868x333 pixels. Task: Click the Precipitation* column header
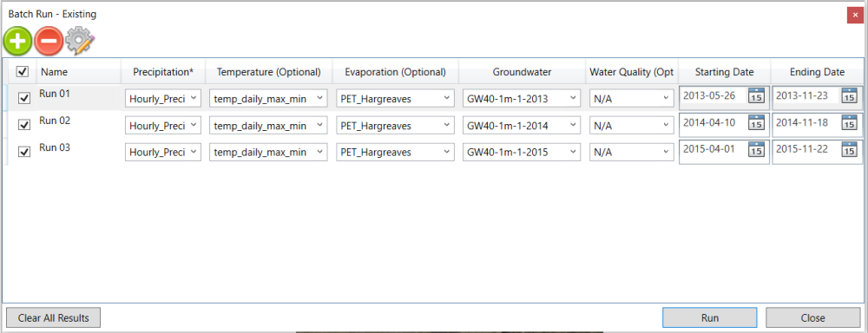(163, 72)
